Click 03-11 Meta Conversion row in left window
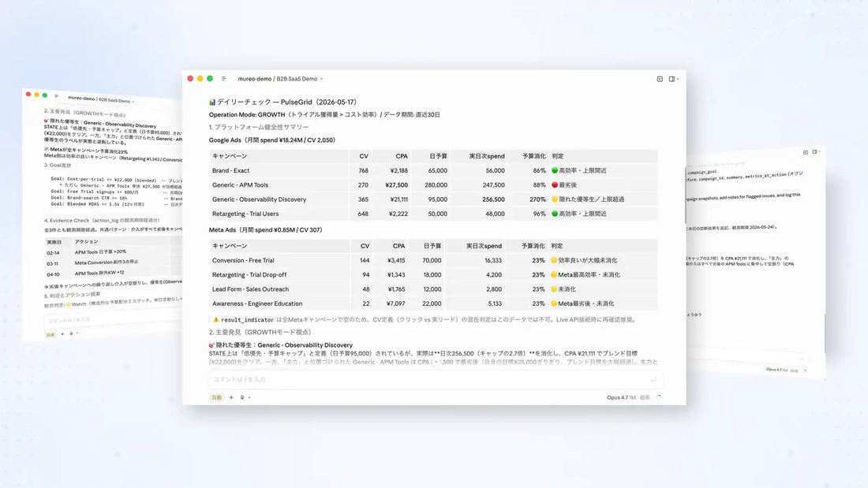 pos(114,263)
